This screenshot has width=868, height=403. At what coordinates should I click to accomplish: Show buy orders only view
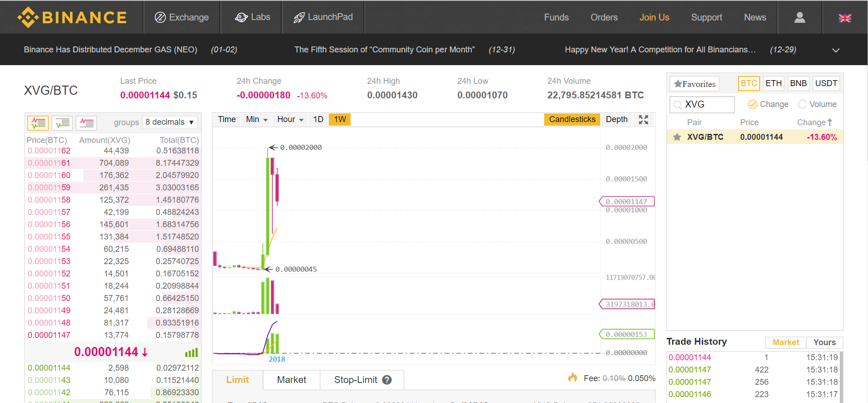[62, 122]
